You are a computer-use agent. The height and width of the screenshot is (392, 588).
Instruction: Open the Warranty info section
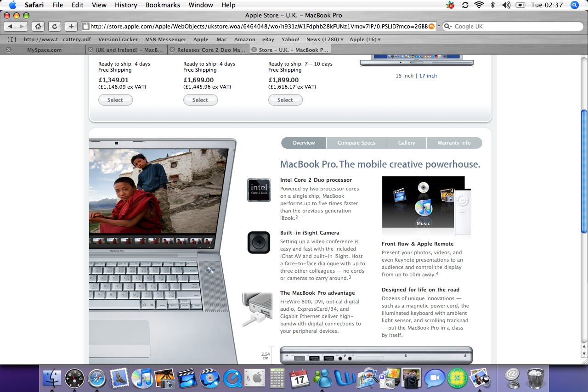(454, 143)
